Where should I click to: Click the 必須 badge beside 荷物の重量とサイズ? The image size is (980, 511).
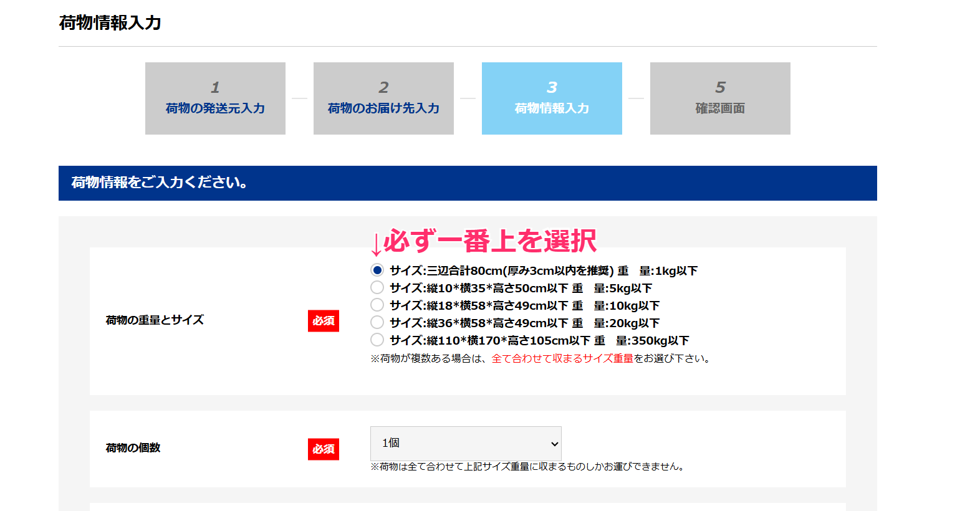point(323,321)
